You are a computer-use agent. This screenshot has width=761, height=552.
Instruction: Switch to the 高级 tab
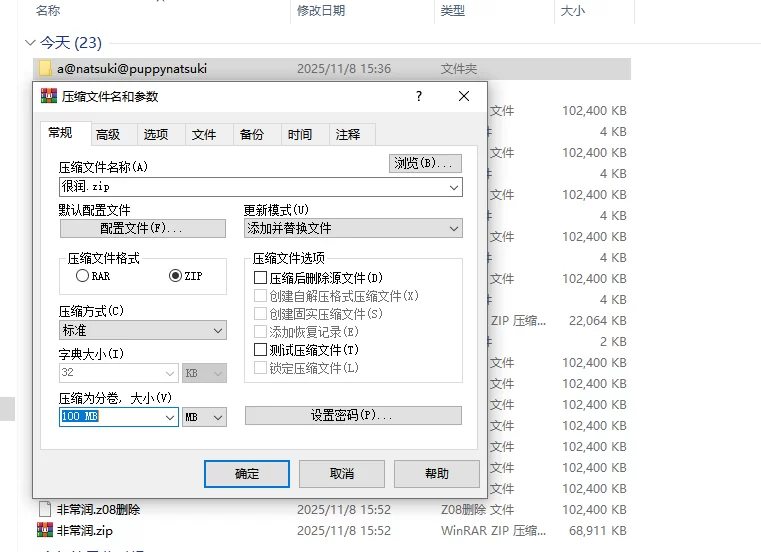(x=108, y=135)
